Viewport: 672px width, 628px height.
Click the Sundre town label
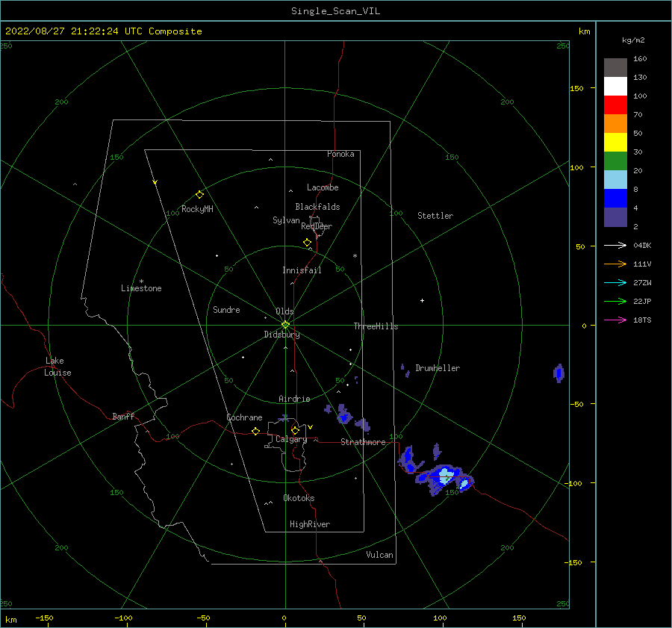[x=226, y=309]
